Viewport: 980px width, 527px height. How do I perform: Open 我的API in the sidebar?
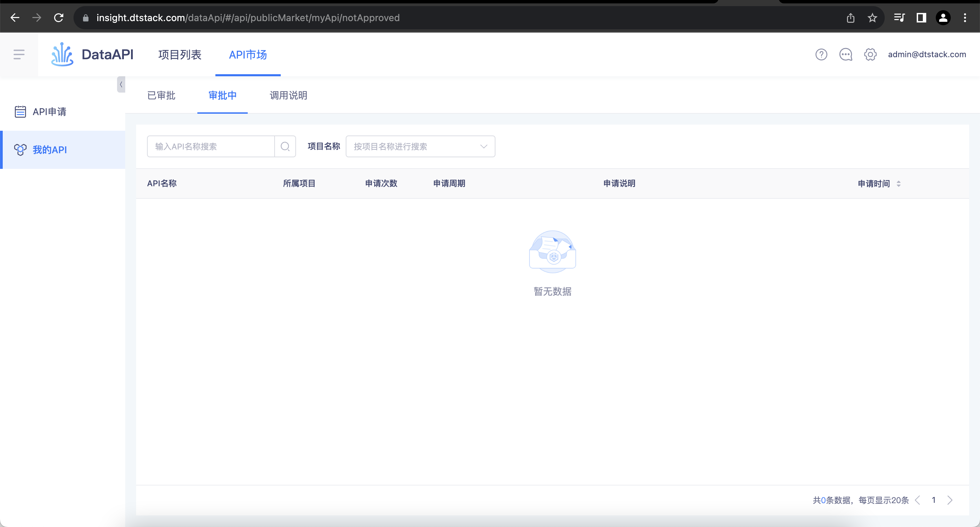[x=62, y=149]
